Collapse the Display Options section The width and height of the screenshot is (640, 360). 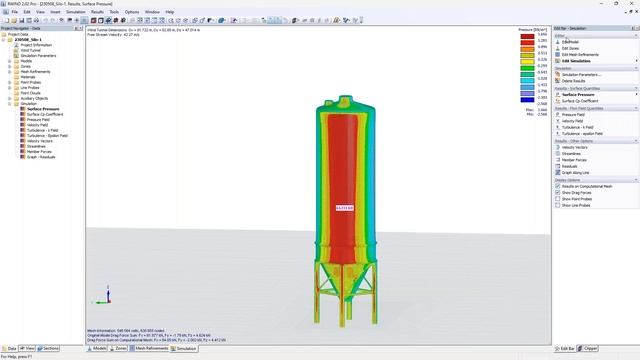[x=636, y=180]
